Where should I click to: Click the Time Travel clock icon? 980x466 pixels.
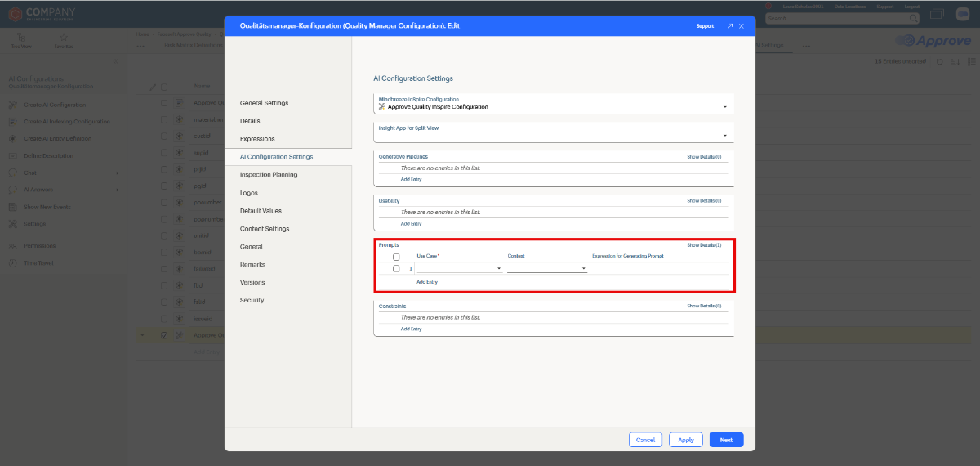click(13, 262)
